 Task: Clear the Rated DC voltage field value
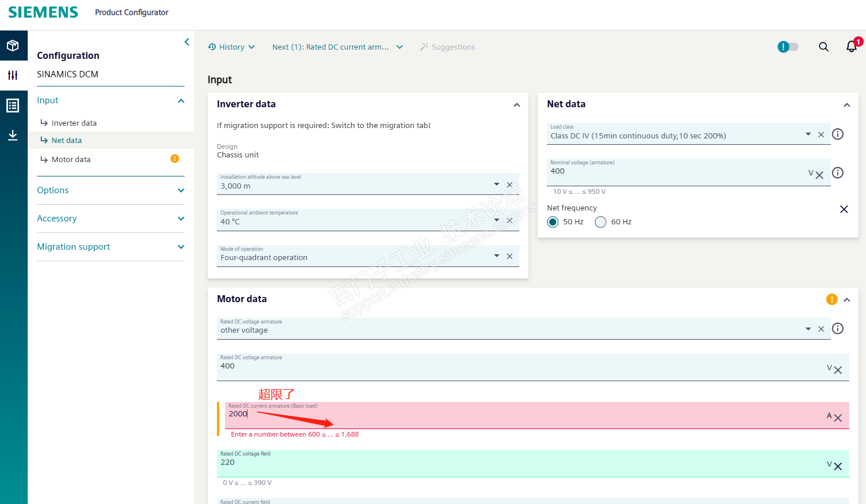838,467
